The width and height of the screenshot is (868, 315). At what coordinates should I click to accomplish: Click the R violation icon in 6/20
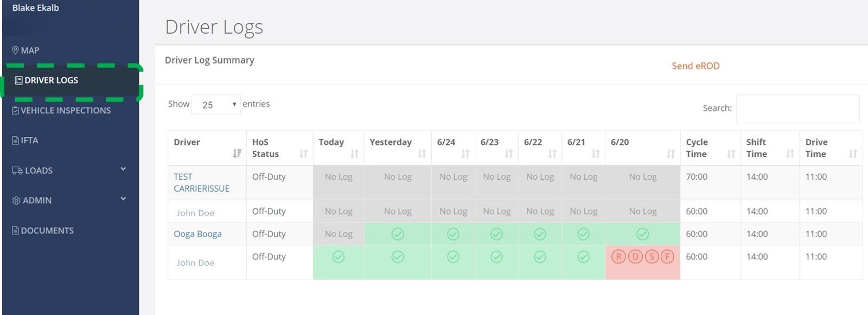coord(618,257)
